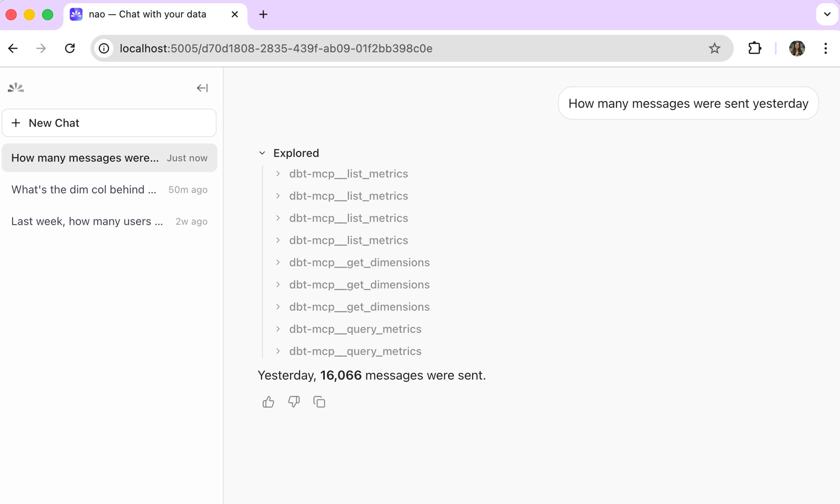Copy the assistant's response
Viewport: 840px width, 504px height.
click(319, 402)
